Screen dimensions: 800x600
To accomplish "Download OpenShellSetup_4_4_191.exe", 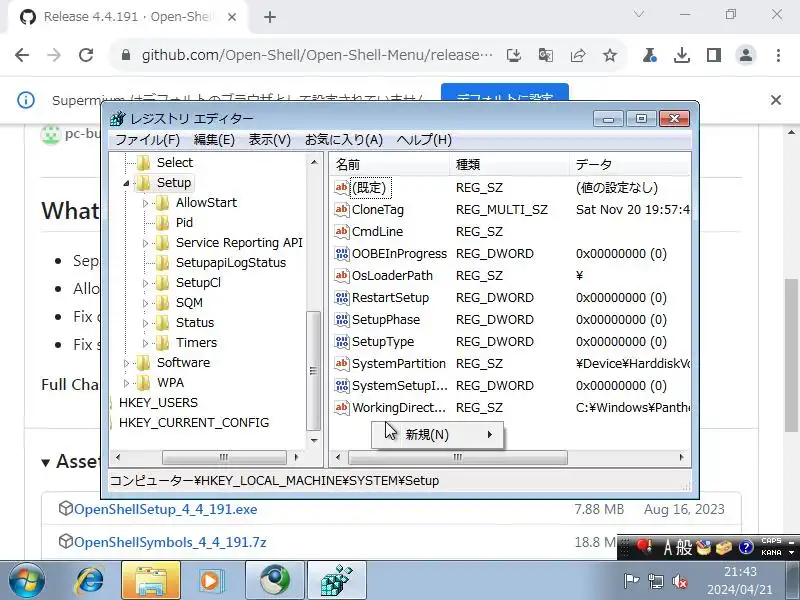I will 165,509.
